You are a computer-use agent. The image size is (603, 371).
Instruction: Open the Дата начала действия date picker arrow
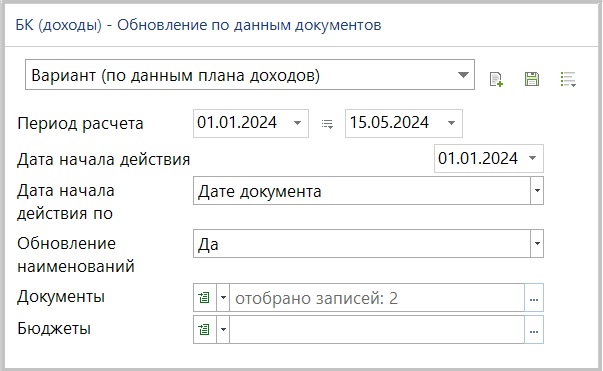(533, 158)
